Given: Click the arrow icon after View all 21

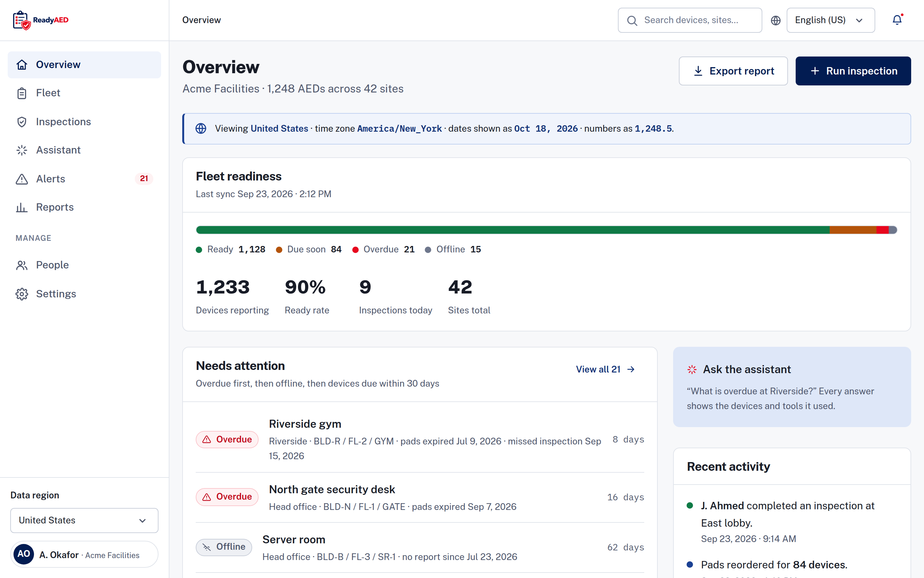Looking at the screenshot, I should [631, 369].
